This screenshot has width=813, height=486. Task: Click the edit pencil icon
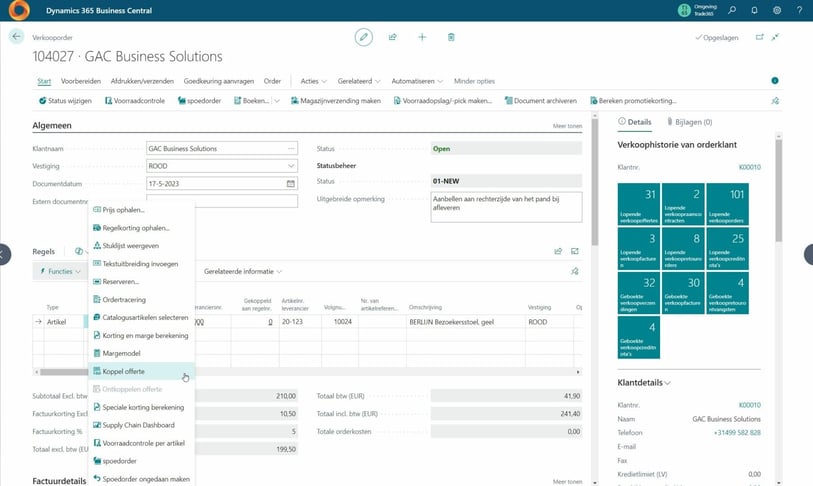(x=363, y=37)
